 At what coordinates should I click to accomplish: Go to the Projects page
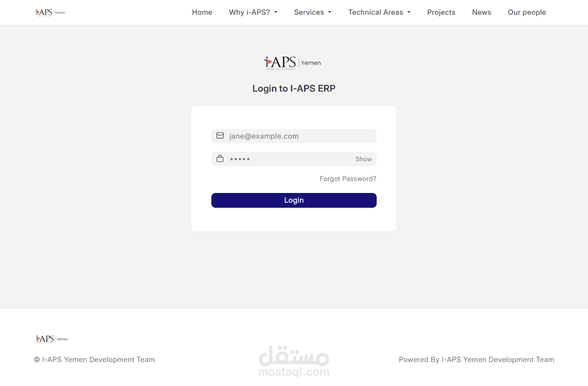click(x=441, y=12)
